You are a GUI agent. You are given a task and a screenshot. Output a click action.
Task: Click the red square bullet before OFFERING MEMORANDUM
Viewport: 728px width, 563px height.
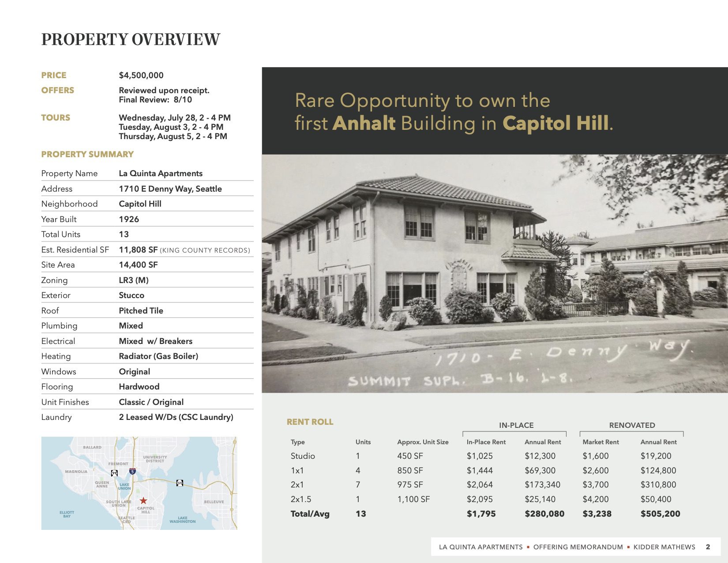pos(529,547)
